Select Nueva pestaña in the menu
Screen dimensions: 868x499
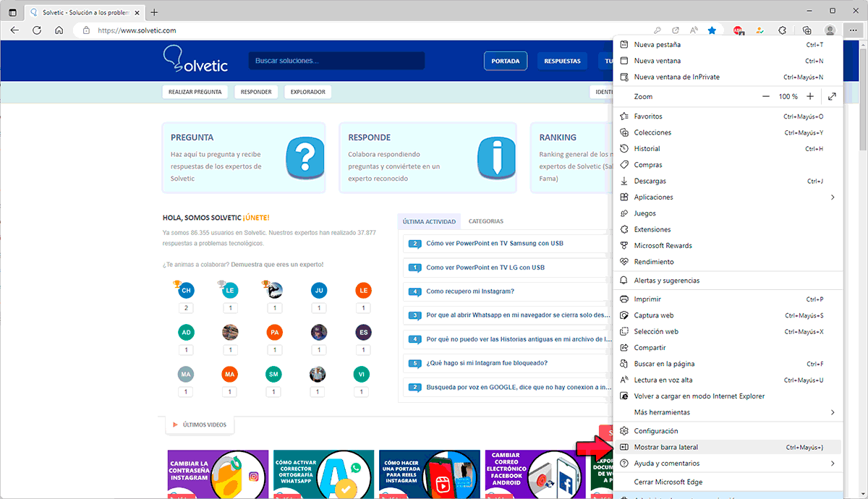[x=728, y=45]
